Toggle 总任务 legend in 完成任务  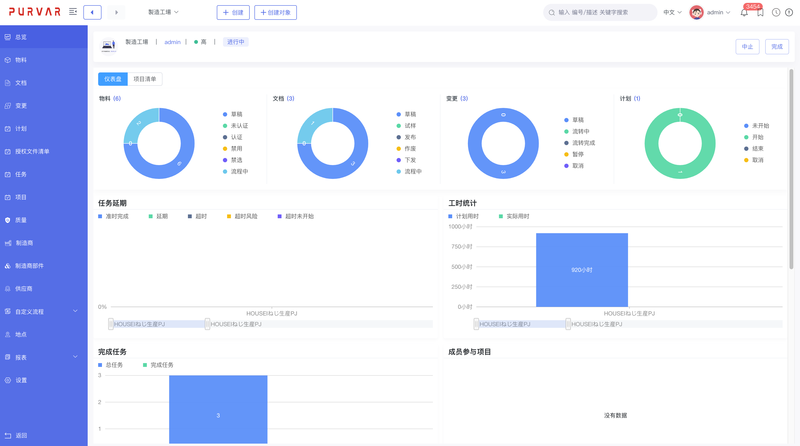coord(110,365)
